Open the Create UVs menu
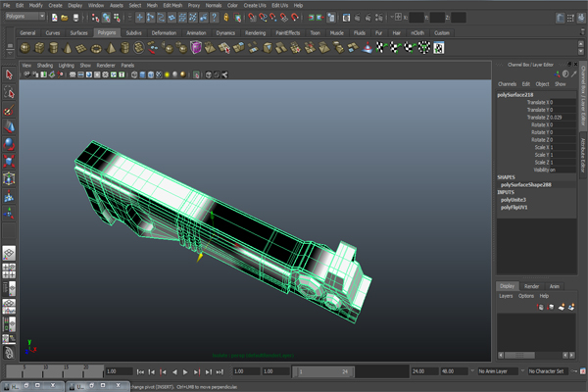Image resolution: width=588 pixels, height=392 pixels. click(x=255, y=5)
